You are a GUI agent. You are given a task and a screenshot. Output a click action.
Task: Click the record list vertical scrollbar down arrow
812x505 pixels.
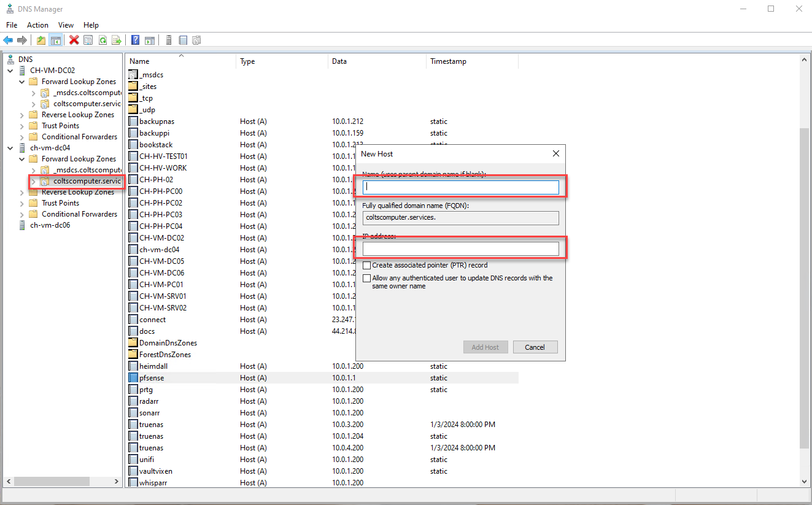point(805,482)
